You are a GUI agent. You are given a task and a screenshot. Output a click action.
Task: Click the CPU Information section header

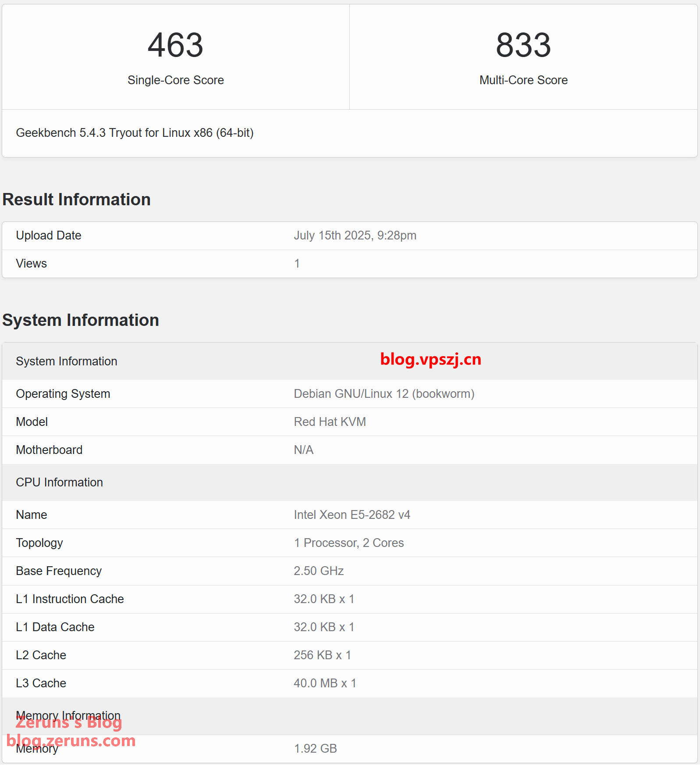pos(59,482)
